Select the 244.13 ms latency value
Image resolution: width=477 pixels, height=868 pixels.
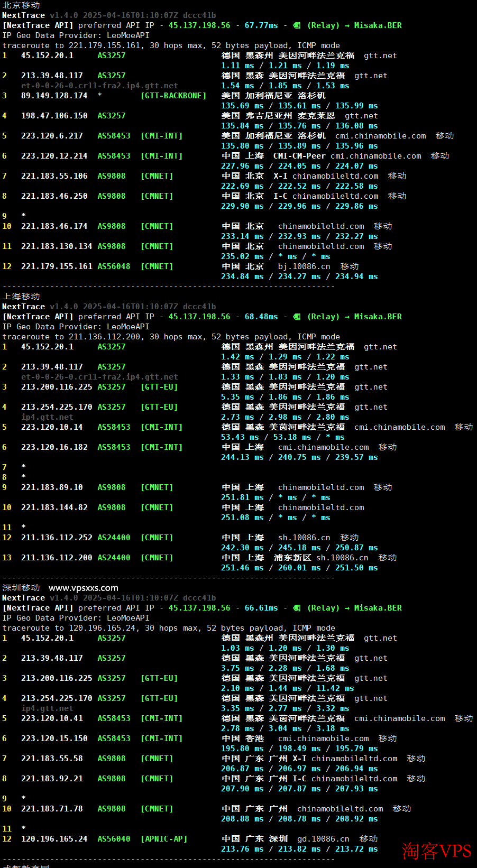tap(242, 457)
